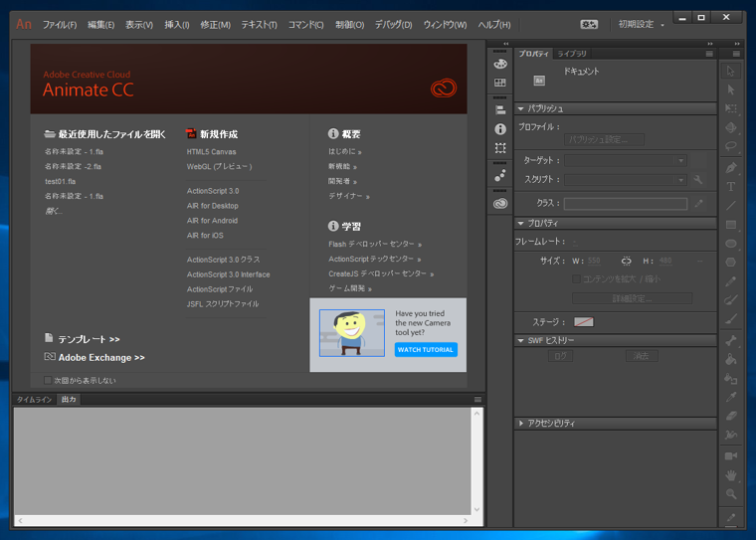The width and height of the screenshot is (756, 540).
Task: Collapse the プロパティ section
Action: 520,223
